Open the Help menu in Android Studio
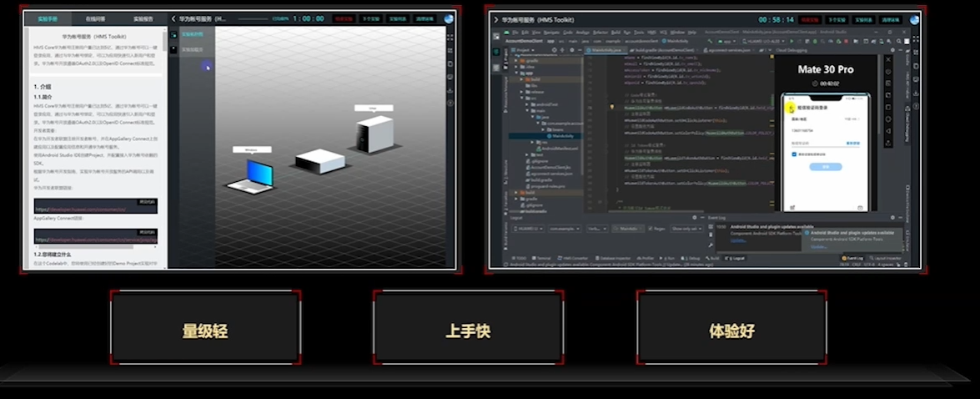Viewport: 980px width, 399px height. [692, 32]
